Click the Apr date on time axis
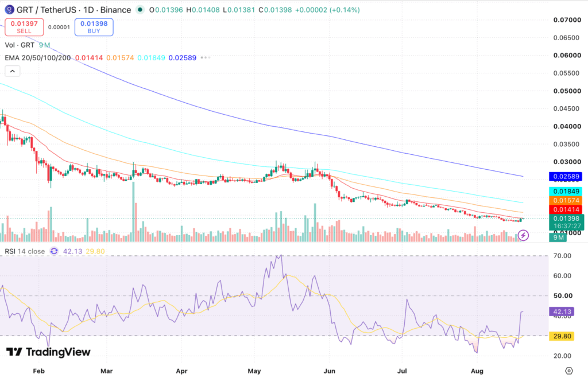 click(181, 371)
